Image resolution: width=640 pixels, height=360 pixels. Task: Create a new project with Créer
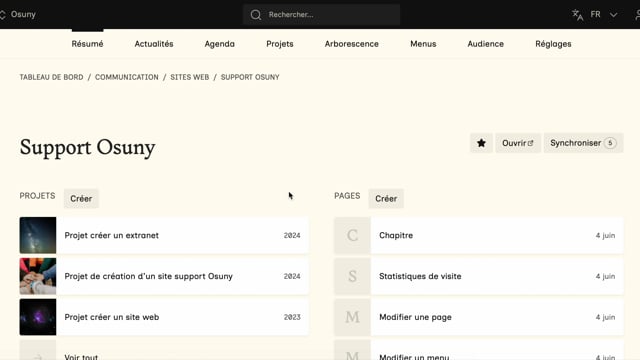[81, 199]
